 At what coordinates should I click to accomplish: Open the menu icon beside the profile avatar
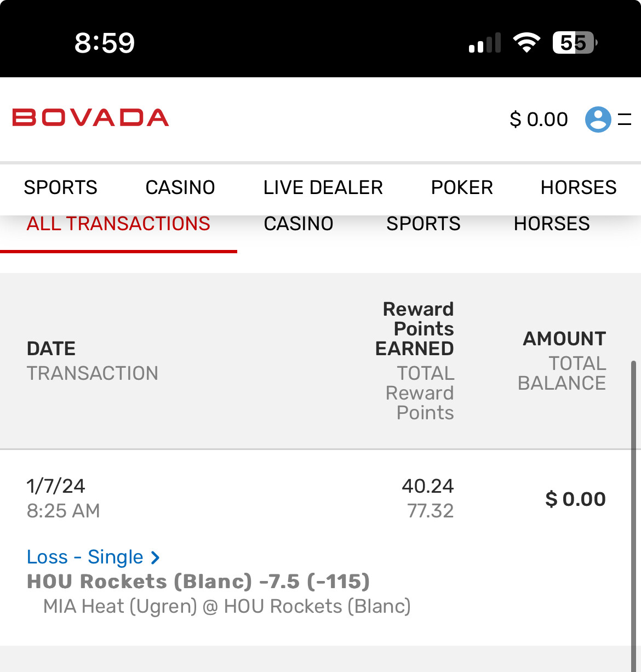point(625,119)
